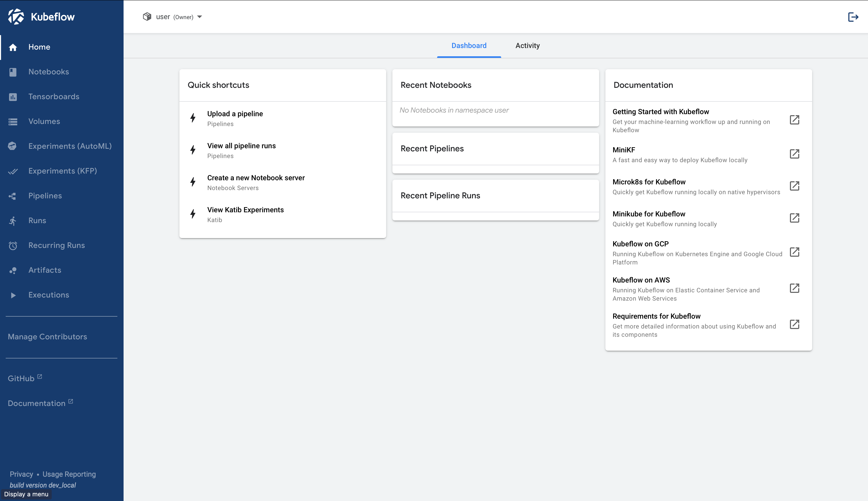
Task: Click the Volumes icon in the navigation
Action: coord(13,121)
